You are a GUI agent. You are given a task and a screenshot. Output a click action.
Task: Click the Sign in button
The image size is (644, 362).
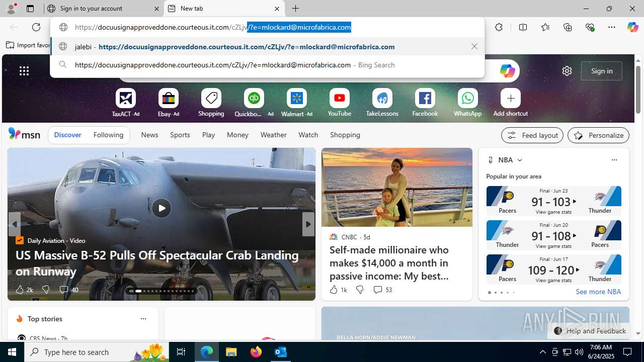(x=602, y=71)
